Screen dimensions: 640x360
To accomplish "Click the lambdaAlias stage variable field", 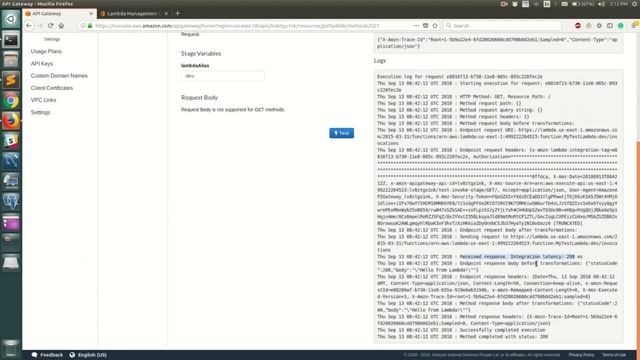I will (223, 76).
